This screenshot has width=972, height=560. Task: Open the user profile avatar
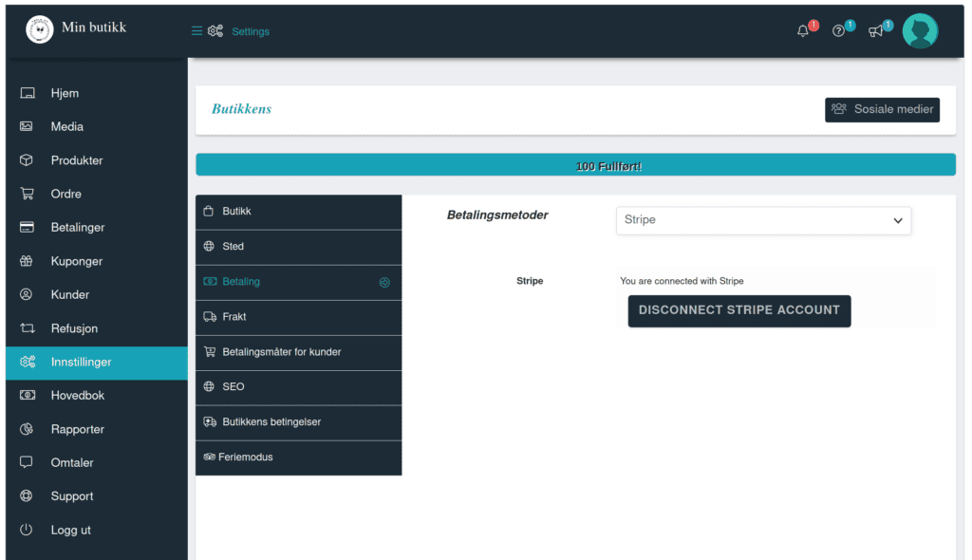920,31
